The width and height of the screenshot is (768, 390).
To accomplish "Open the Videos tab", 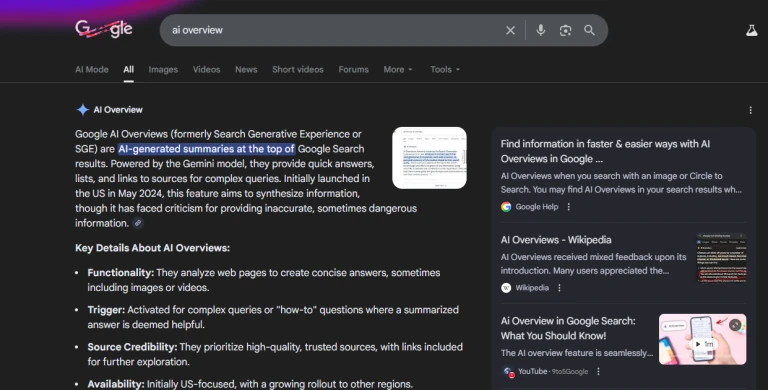I will pyautogui.click(x=206, y=70).
